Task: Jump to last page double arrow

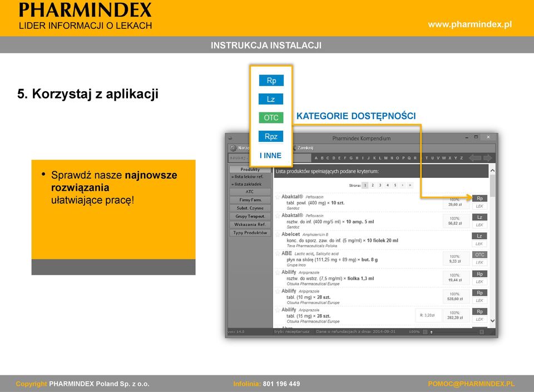Action: point(410,185)
